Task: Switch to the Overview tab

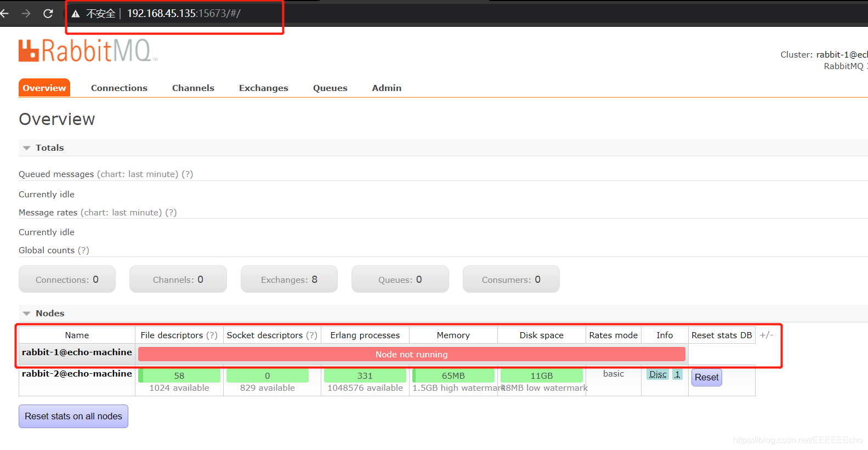Action: (44, 88)
